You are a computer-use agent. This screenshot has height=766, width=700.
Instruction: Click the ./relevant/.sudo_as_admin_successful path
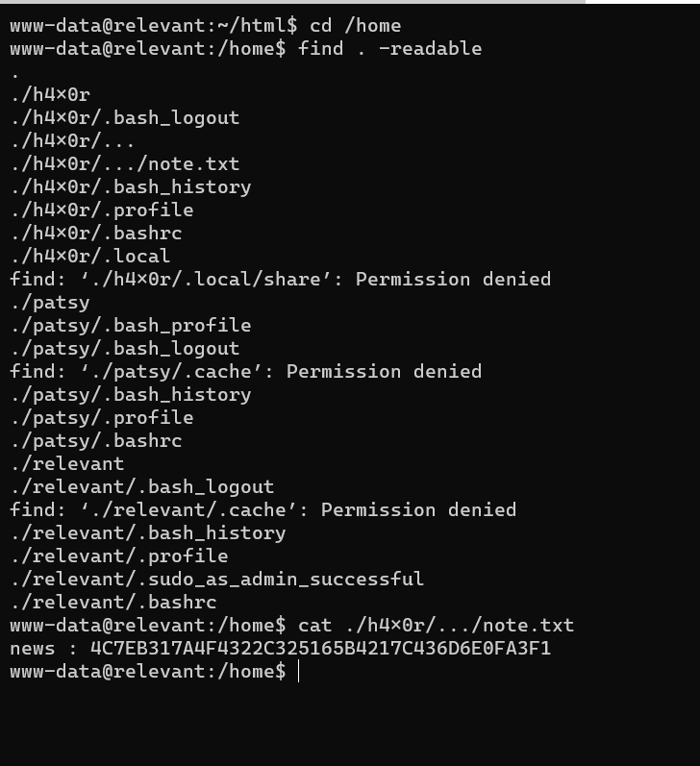217,580
